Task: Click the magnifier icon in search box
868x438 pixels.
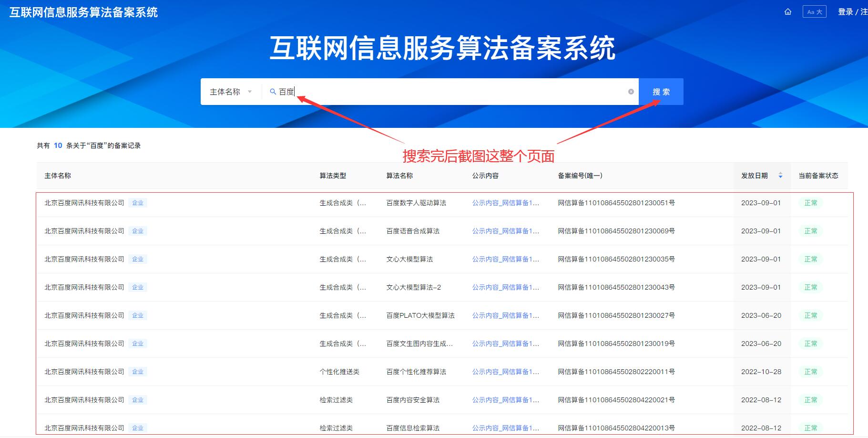Action: point(273,92)
